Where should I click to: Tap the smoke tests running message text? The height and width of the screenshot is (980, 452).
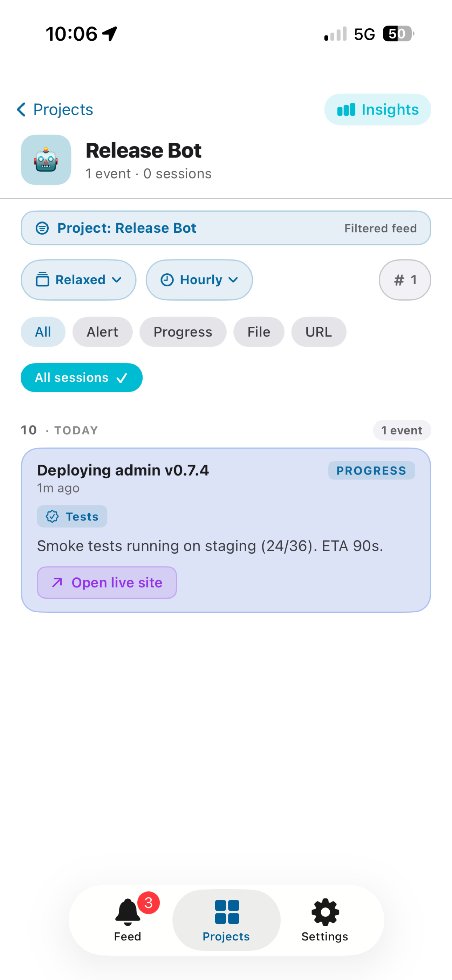(210, 546)
